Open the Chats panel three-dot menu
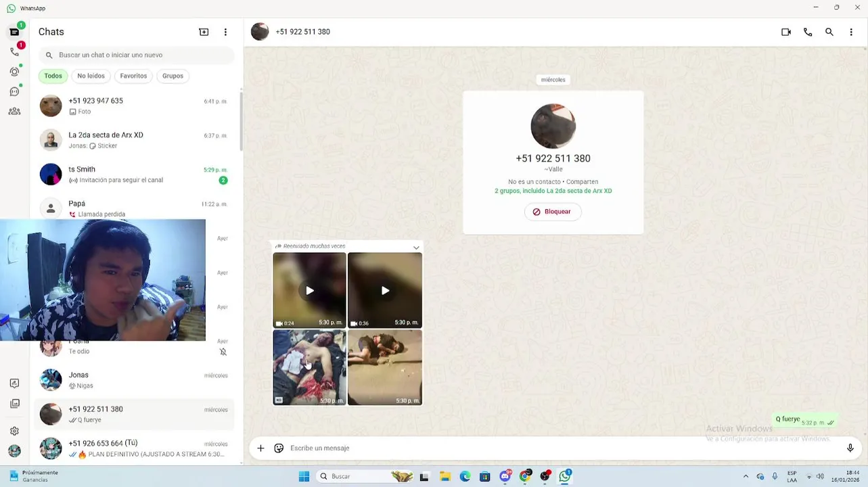The height and width of the screenshot is (487, 868). pos(225,32)
